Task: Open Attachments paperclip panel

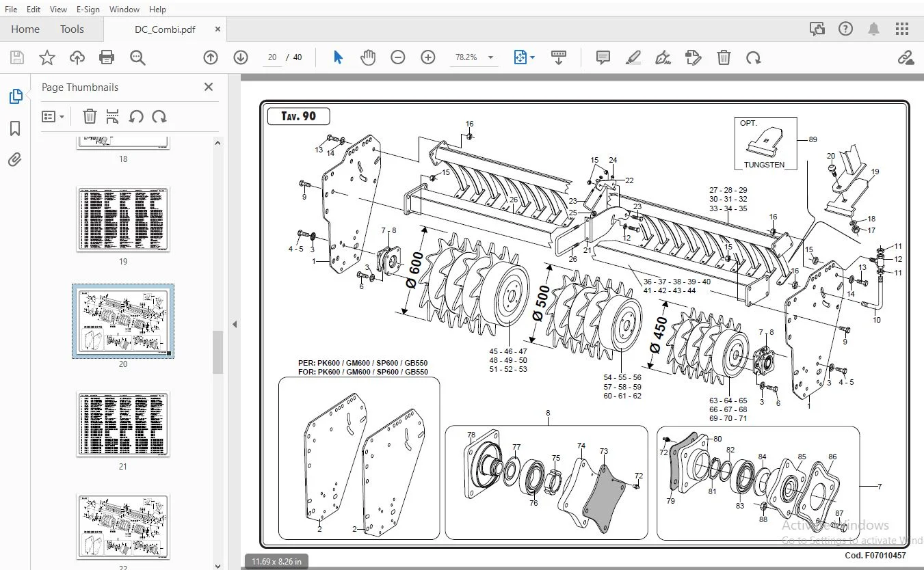Action: click(15, 160)
